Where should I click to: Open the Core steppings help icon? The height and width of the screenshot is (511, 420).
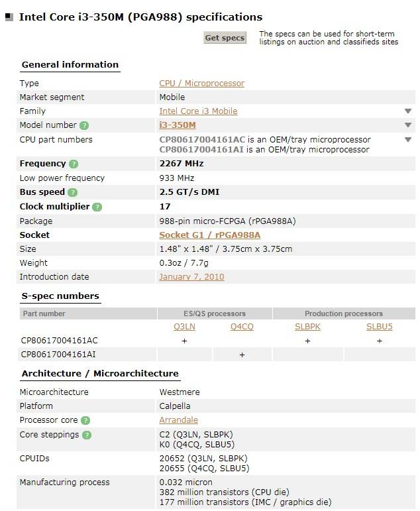click(87, 435)
